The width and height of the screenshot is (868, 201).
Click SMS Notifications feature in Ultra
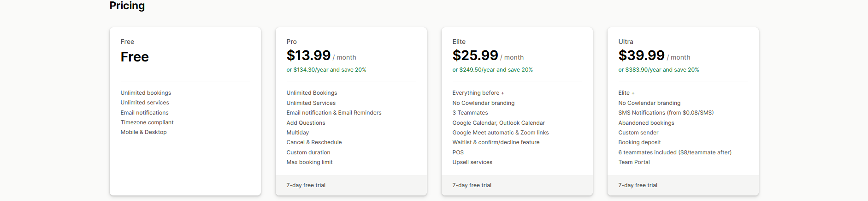[666, 113]
